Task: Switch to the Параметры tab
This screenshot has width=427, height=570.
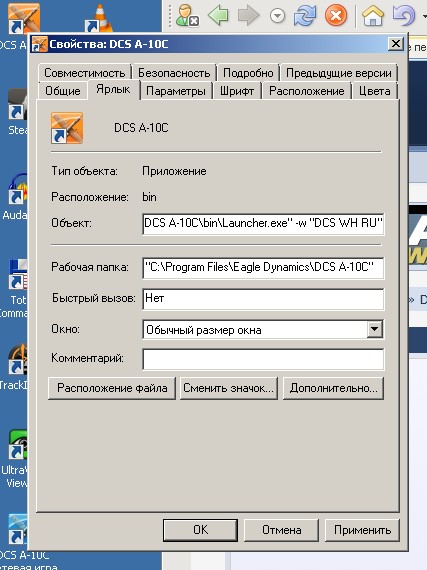Action: (176, 91)
